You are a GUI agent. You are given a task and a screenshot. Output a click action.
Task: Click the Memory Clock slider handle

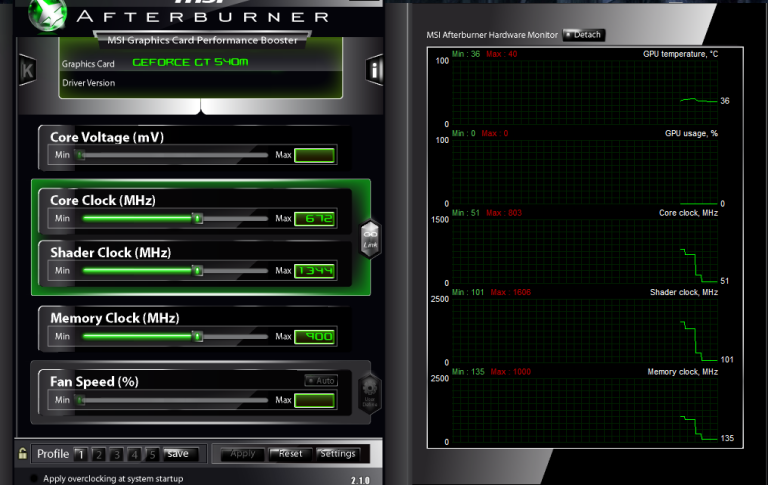click(197, 337)
